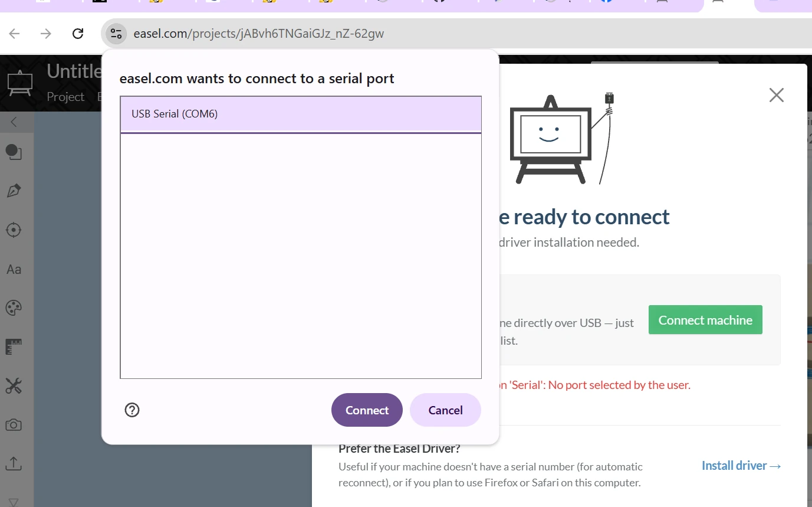Viewport: 812px width, 507px height.
Task: Close the connect machine panel with X
Action: coord(777,95)
